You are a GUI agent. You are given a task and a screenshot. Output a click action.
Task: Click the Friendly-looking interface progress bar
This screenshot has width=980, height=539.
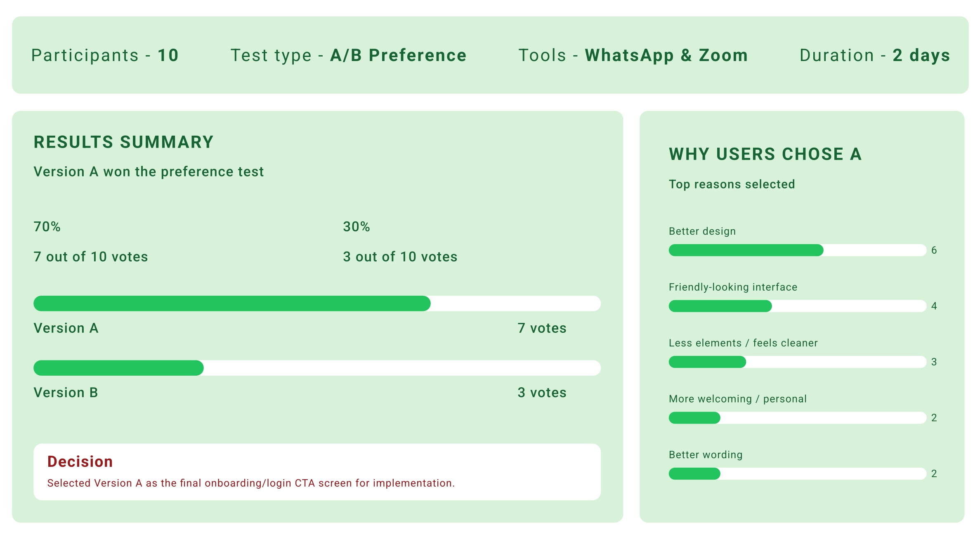pos(797,306)
